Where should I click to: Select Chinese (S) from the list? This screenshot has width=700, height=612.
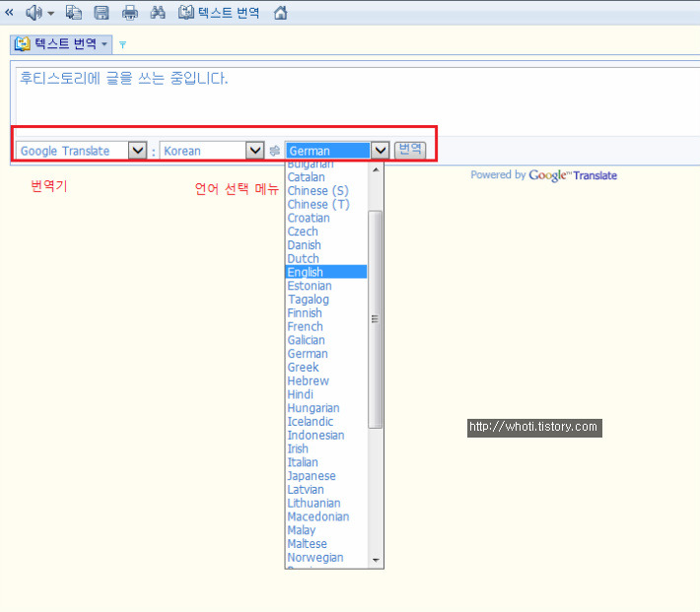click(x=326, y=190)
